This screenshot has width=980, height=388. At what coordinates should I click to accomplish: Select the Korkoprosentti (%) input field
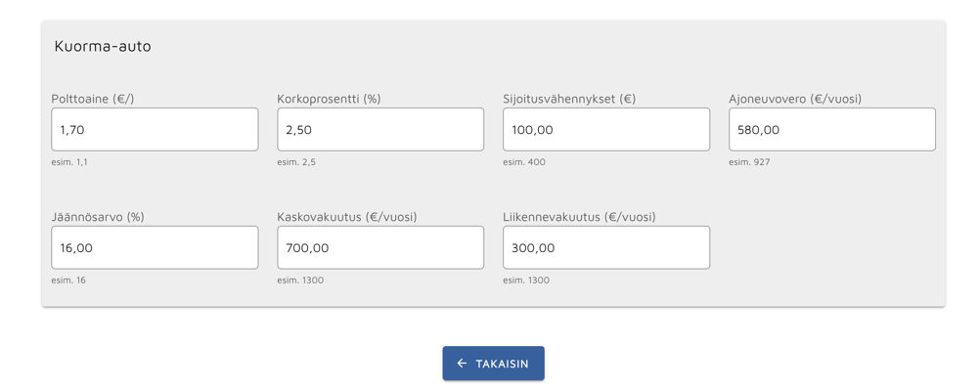380,129
